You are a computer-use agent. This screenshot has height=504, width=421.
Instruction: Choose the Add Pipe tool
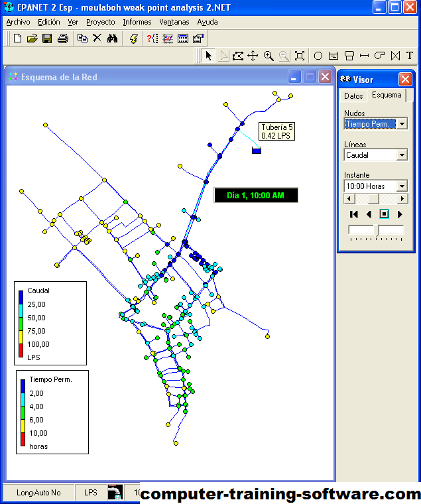click(363, 56)
